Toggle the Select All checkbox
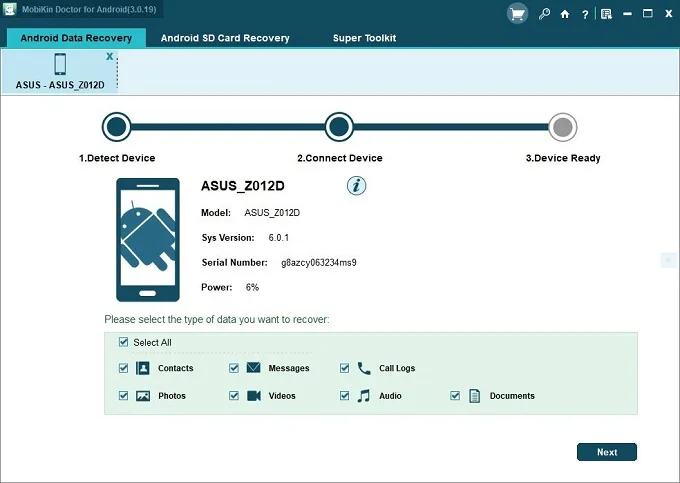This screenshot has width=680, height=483. pyautogui.click(x=124, y=342)
